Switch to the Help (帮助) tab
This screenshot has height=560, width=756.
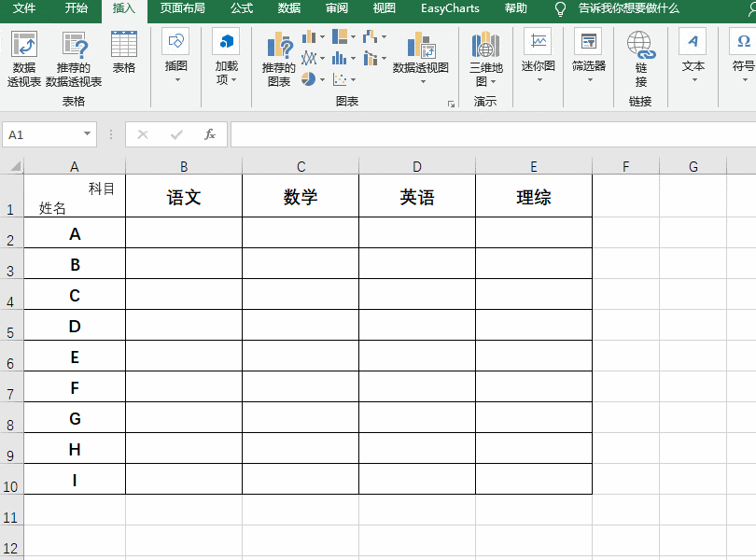(515, 8)
